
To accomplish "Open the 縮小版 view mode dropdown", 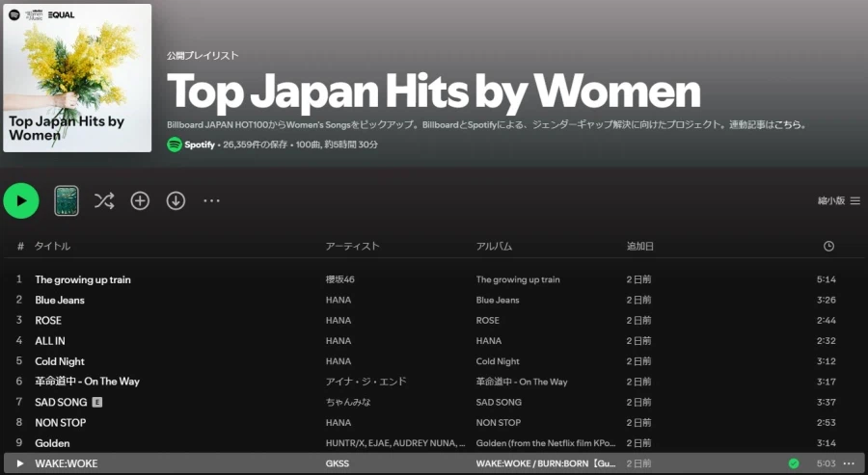I will click(x=837, y=200).
